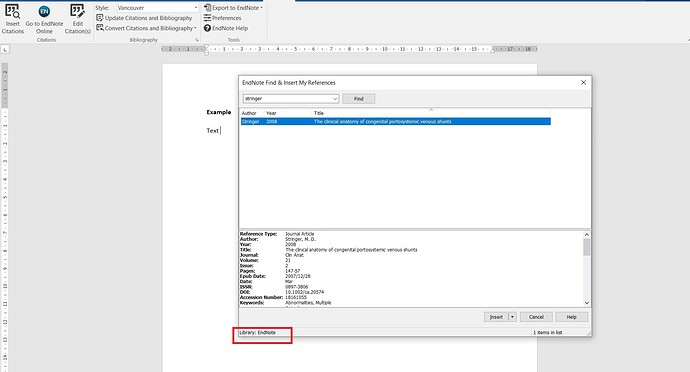The width and height of the screenshot is (690, 372).
Task: Click the right indent marker on ruler
Action: point(492,52)
